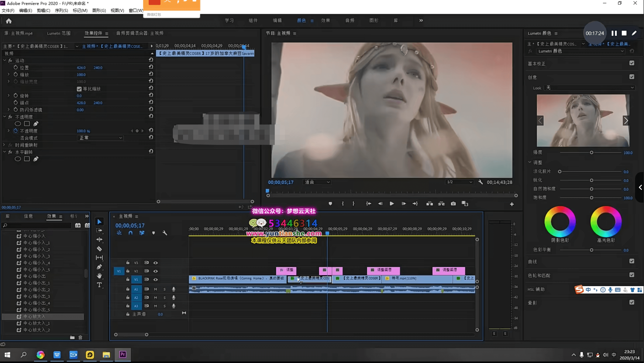
Task: Open 音频剪辑混合器 tab
Action: (x=140, y=33)
